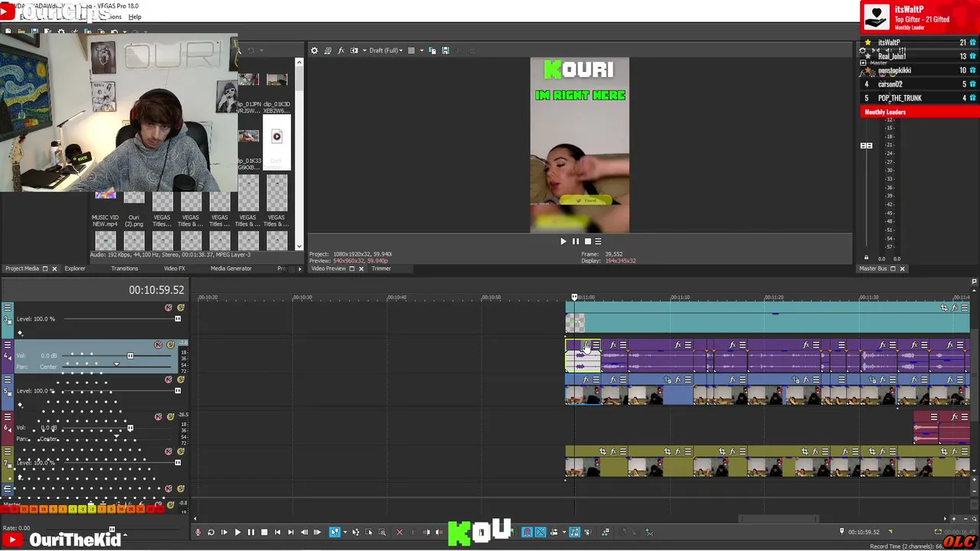Click Play below the video preview
Screen dimensions: 980x551
tap(563, 241)
